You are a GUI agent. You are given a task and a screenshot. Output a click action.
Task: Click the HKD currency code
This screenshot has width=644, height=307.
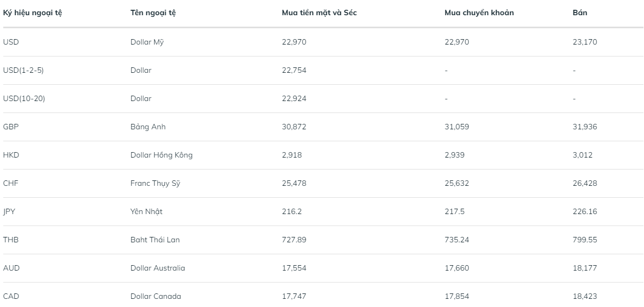tap(11, 155)
